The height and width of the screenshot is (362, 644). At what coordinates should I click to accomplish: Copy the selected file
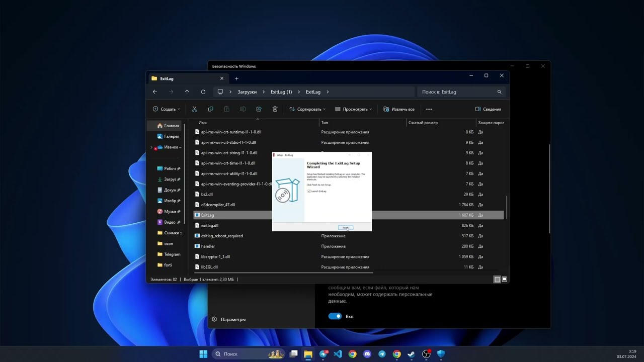211,109
